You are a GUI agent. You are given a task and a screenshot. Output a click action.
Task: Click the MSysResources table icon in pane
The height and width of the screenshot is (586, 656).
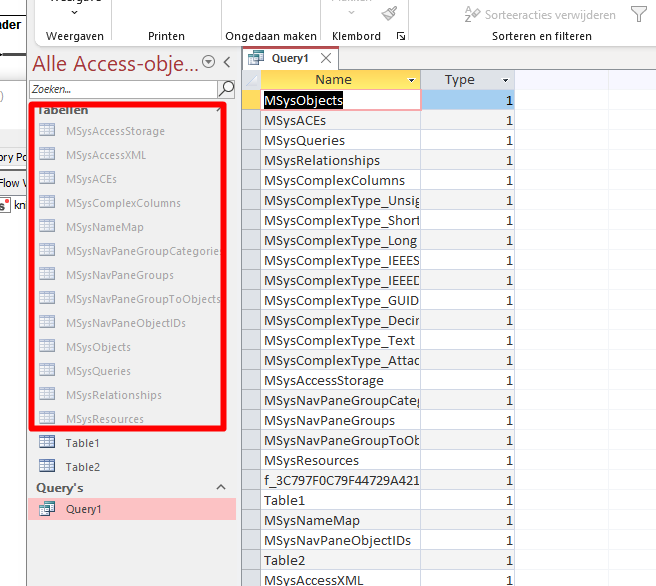(x=47, y=418)
